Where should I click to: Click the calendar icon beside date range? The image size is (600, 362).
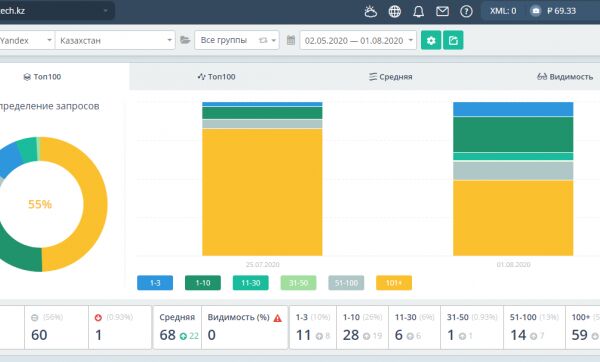pos(291,40)
